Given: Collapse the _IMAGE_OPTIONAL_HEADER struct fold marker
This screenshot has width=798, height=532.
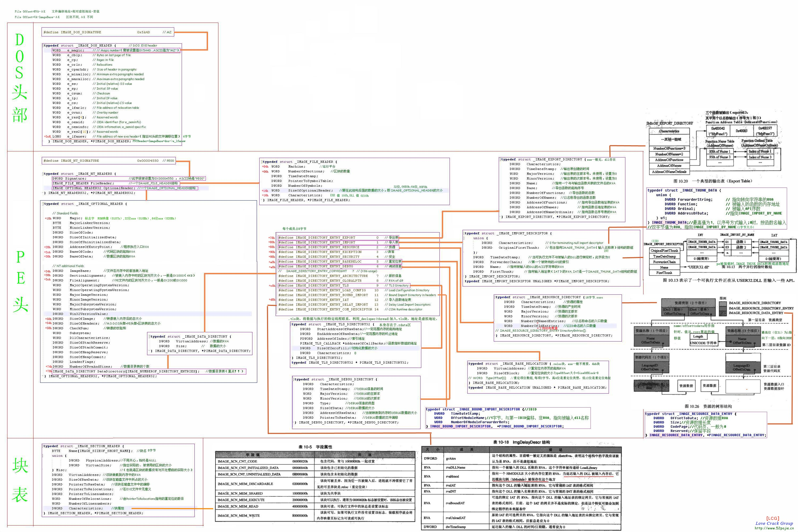Looking at the screenshot, I should point(43,204).
